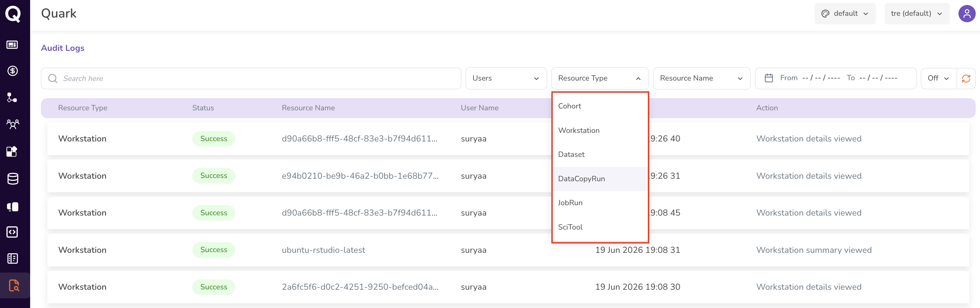980x308 pixels.
Task: Click resource name 2a6fc5f6-d0c2-4251-9250-befced04a...
Action: 360,287
